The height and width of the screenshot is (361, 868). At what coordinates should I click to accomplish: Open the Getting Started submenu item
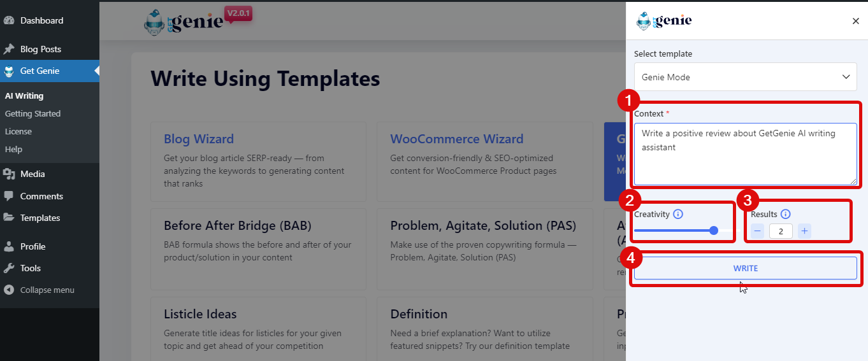33,113
